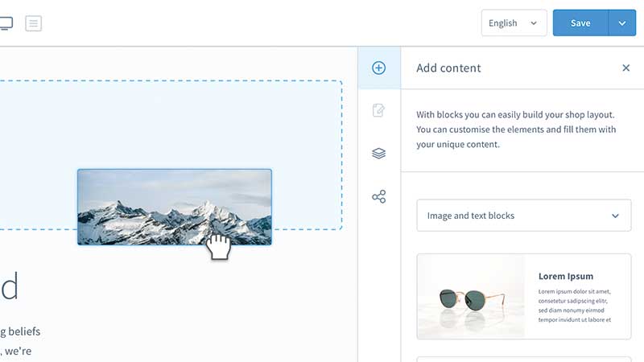The image size is (644, 362).
Task: Click the Add content panel heading
Action: pos(448,68)
